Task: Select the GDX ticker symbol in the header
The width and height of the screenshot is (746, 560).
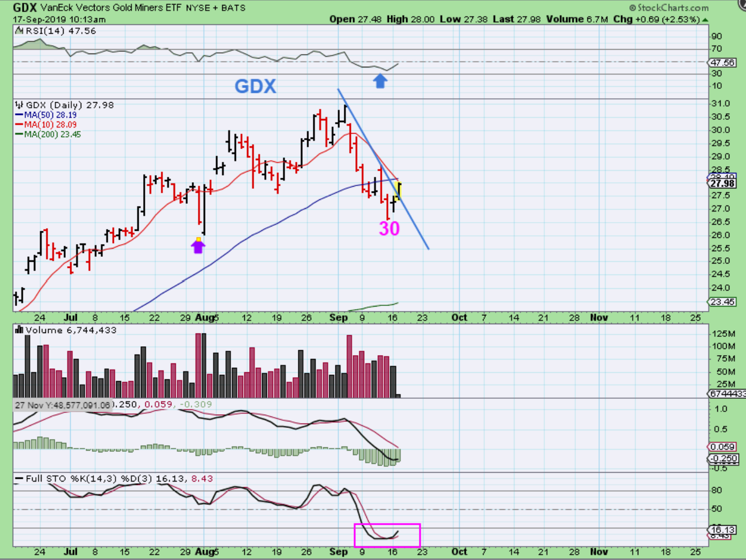Action: coord(25,8)
